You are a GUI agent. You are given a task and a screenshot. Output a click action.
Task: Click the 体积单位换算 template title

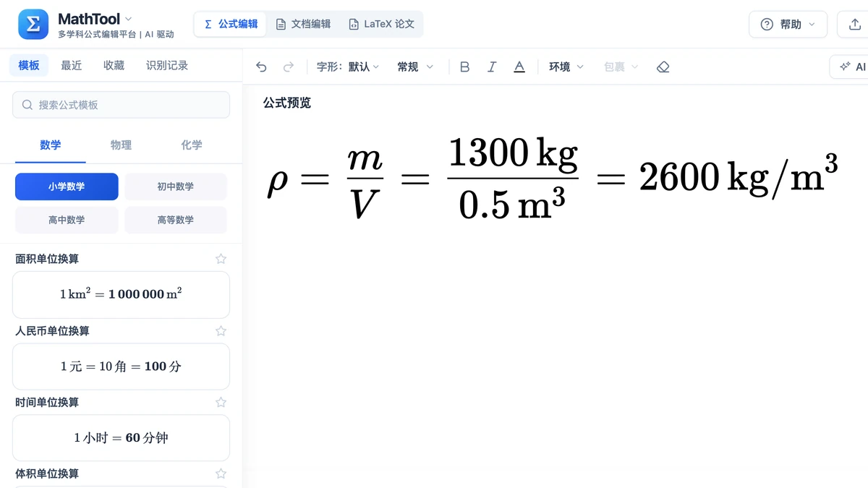[47, 474]
